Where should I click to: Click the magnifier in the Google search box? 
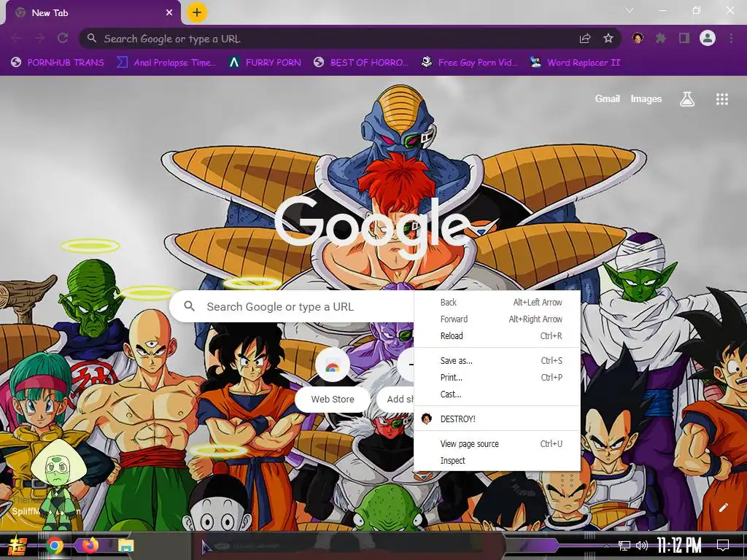[189, 306]
